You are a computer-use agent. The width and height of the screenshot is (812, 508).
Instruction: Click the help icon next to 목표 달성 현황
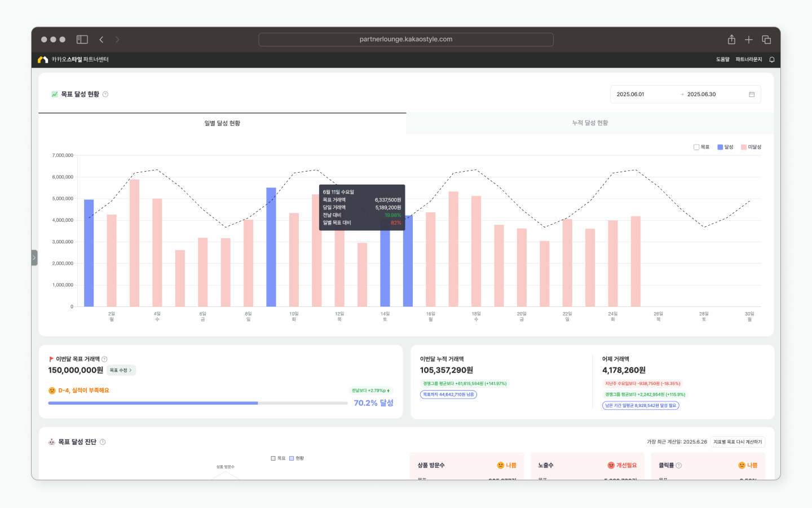pyautogui.click(x=105, y=94)
